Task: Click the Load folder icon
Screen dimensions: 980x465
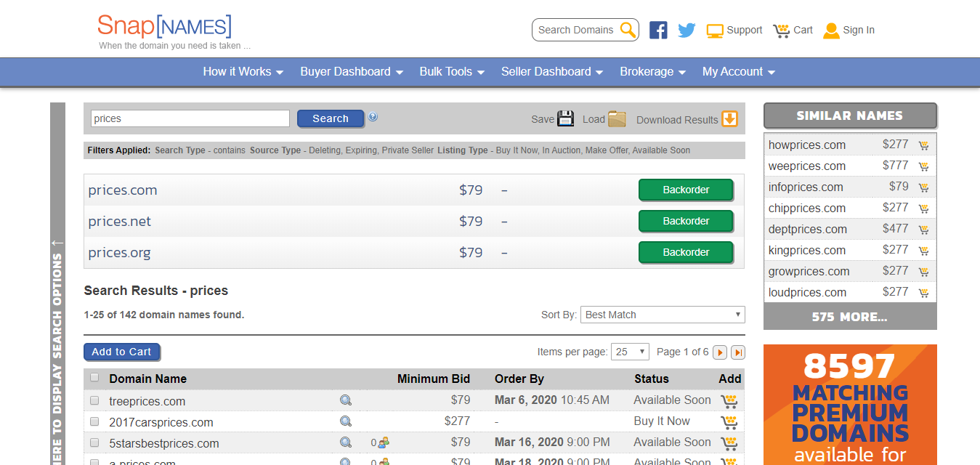Action: (x=617, y=119)
